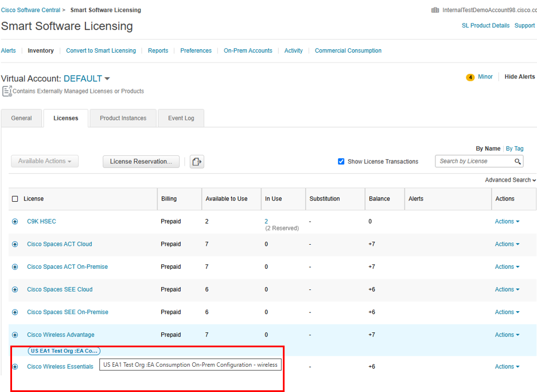Click the "(2 Reserved)" text
Screen dimensions: 537x392
(x=282, y=228)
